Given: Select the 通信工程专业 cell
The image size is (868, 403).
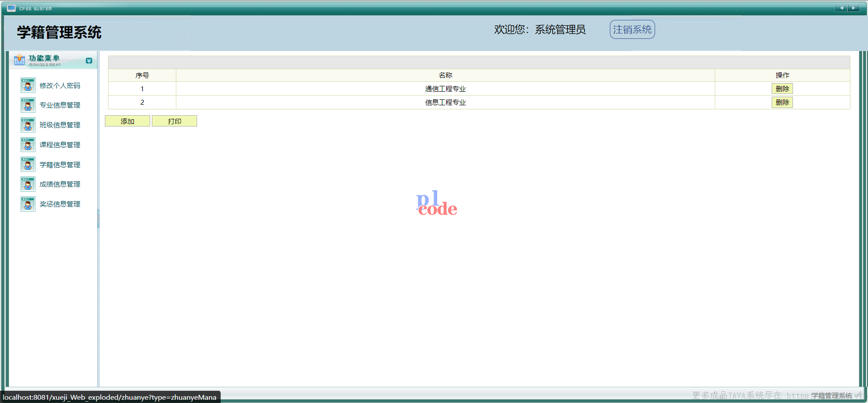Looking at the screenshot, I should coord(445,89).
